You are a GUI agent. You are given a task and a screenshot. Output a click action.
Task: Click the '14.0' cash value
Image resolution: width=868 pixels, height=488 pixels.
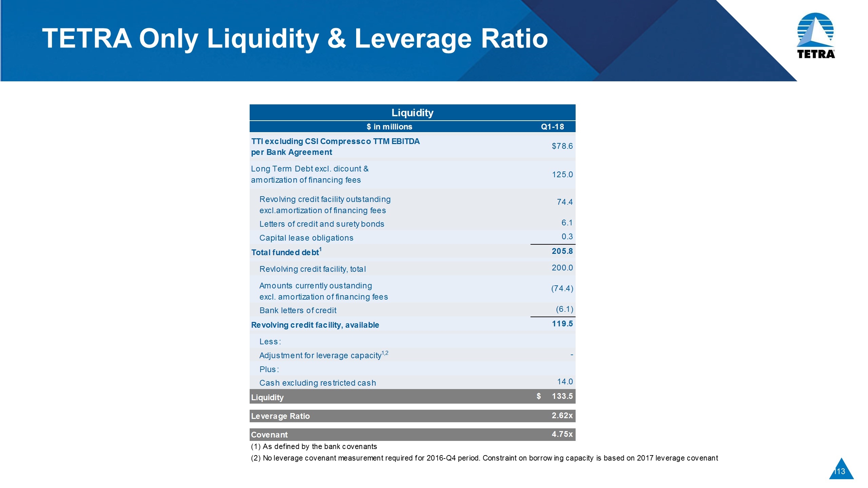[565, 382]
